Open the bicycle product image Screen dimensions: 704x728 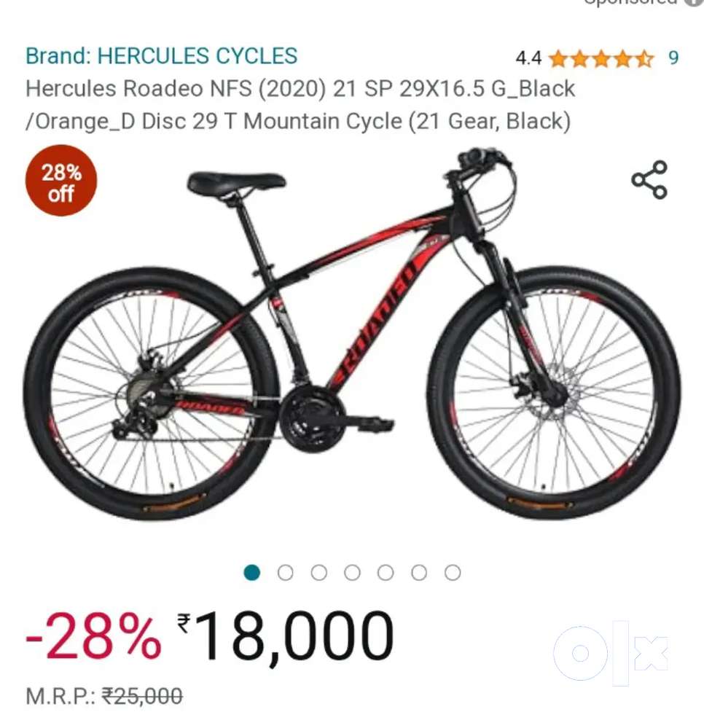click(x=352, y=334)
